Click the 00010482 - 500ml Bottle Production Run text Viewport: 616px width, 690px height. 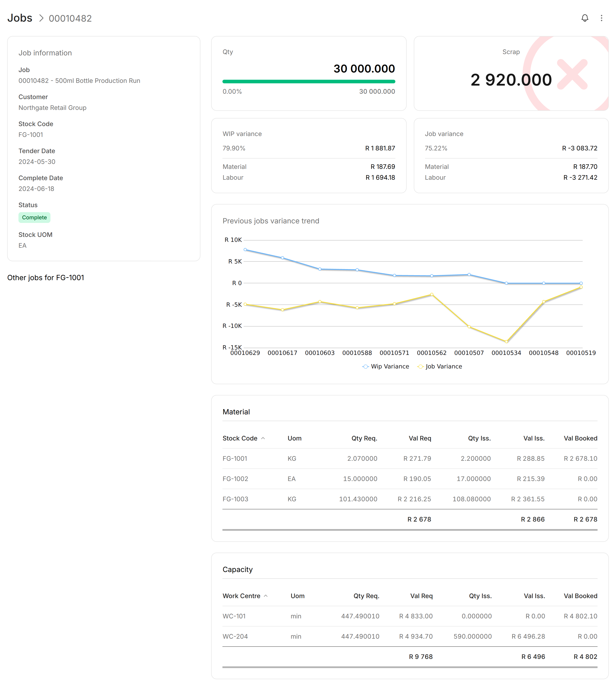pyautogui.click(x=79, y=81)
